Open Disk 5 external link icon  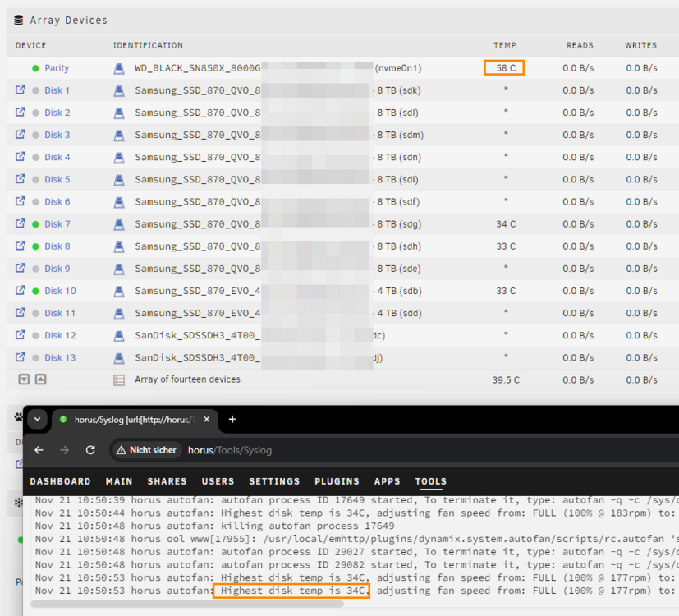coord(20,179)
